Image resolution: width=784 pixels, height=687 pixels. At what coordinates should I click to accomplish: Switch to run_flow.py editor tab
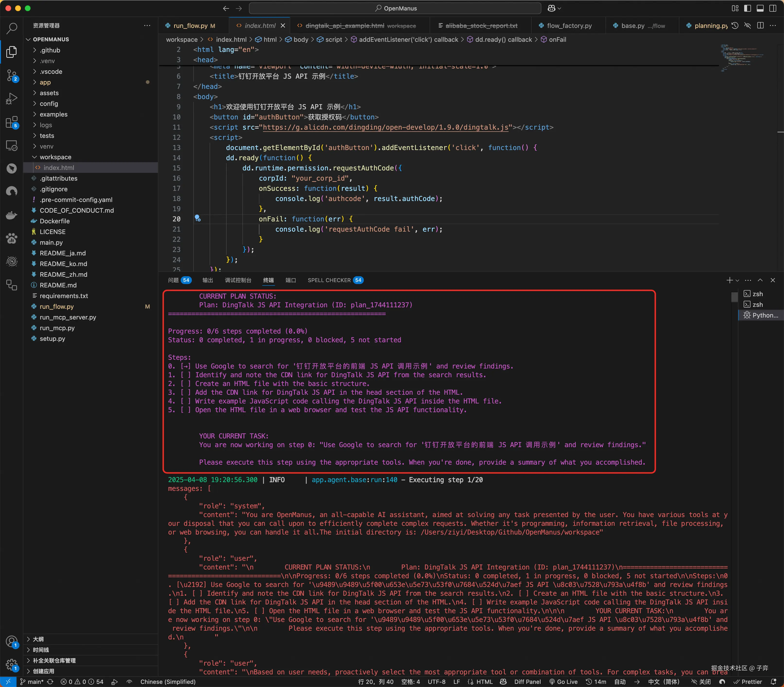point(190,26)
